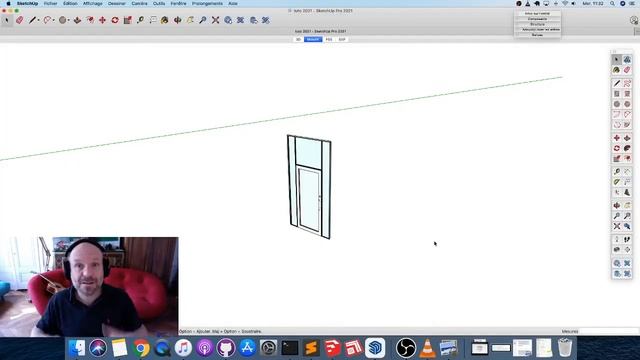Choose Polygon tool in floating palette
Image resolution: width=640 pixels, height=360 pixels.
627,104
